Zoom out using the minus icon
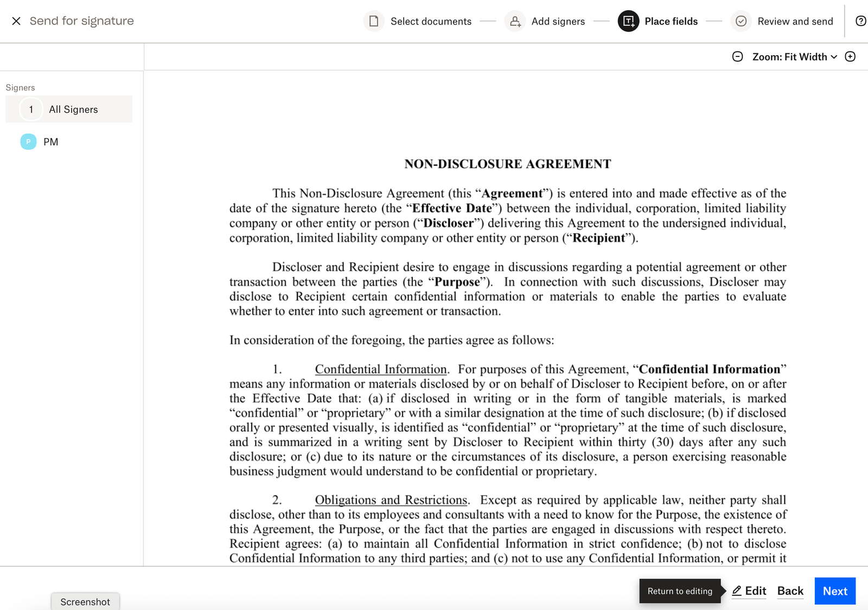The height and width of the screenshot is (610, 868). (737, 56)
